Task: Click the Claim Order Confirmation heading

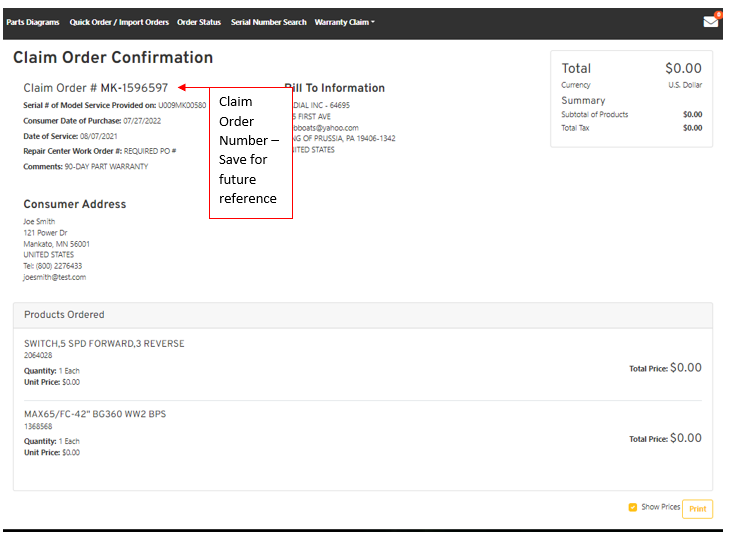Action: tap(113, 57)
